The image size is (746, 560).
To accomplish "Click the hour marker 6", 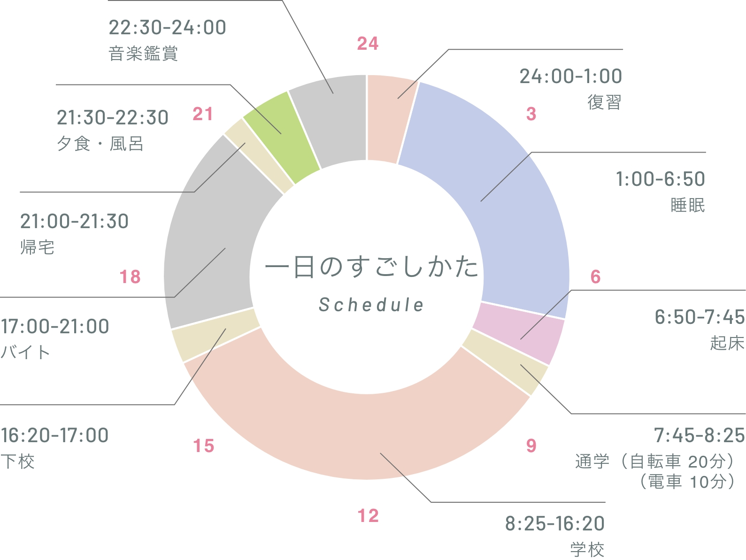I will [595, 277].
